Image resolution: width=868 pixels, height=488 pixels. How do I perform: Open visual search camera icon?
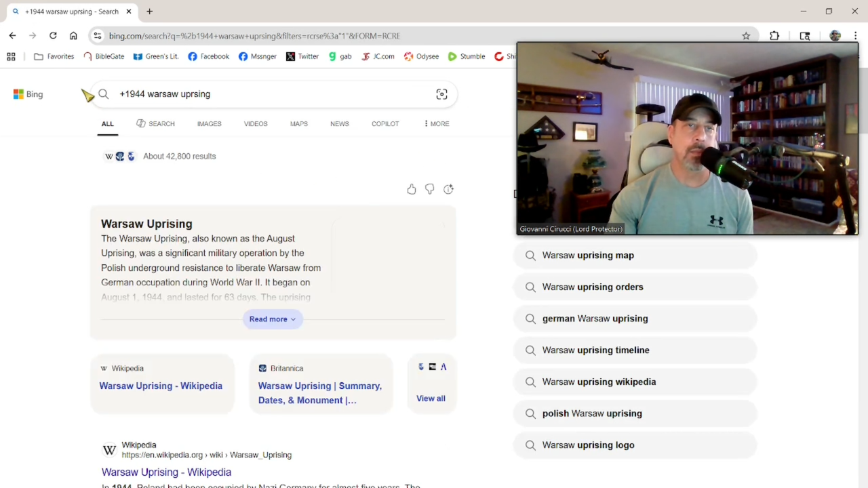(x=441, y=94)
